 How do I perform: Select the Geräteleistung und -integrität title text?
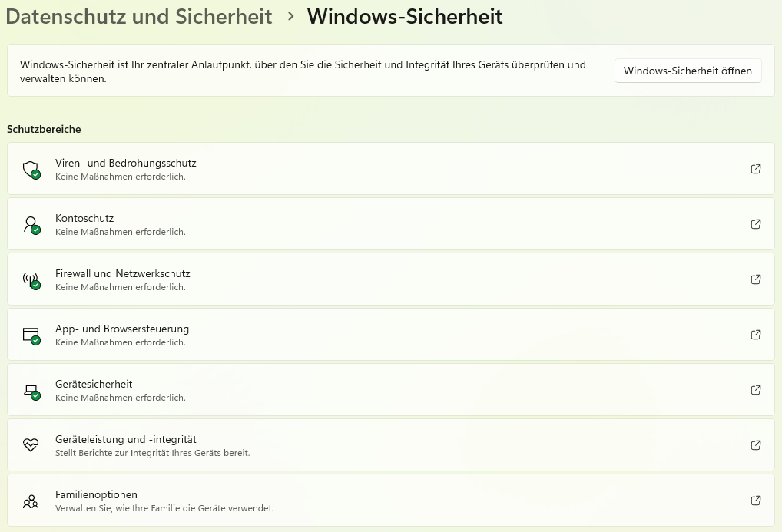(126, 440)
